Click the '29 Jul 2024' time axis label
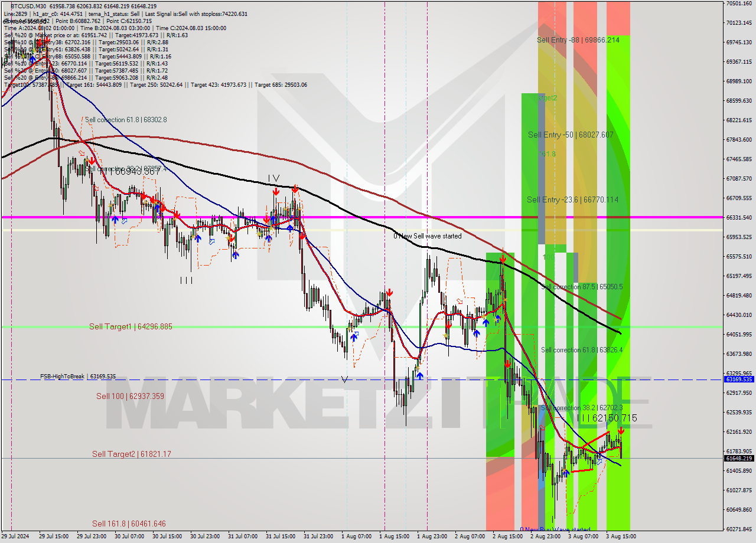This screenshot has width=756, height=543. (x=15, y=537)
